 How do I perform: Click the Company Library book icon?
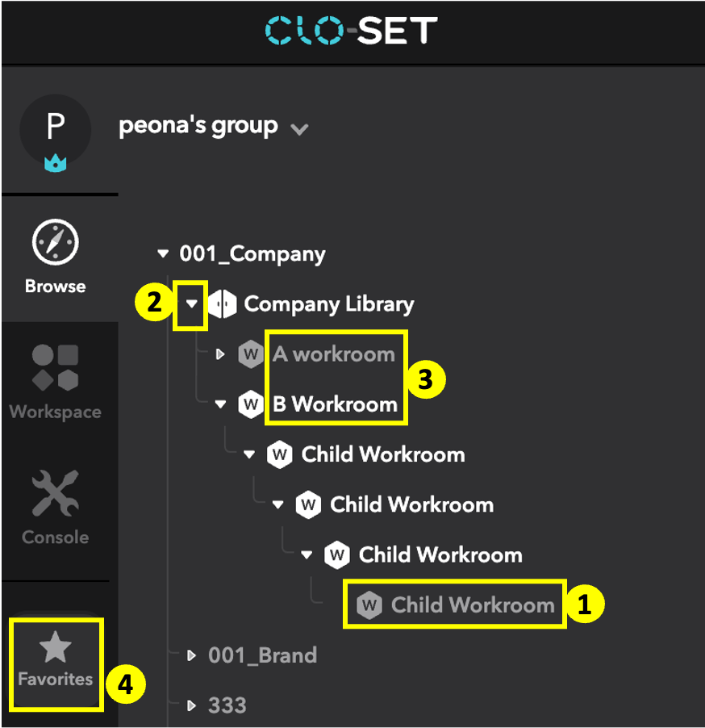click(x=223, y=304)
